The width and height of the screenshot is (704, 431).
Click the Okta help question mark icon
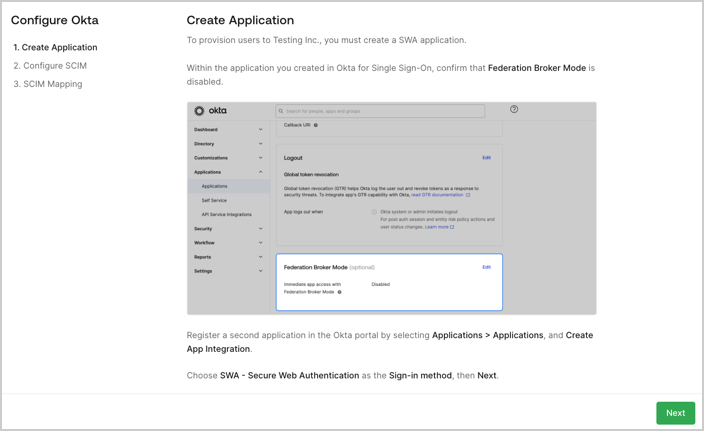point(514,109)
